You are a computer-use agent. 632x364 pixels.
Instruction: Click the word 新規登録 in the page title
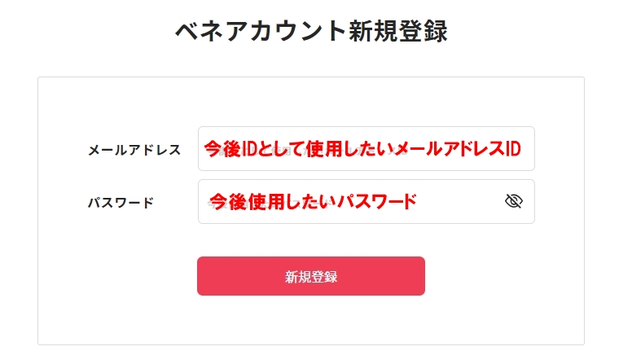pyautogui.click(x=398, y=31)
